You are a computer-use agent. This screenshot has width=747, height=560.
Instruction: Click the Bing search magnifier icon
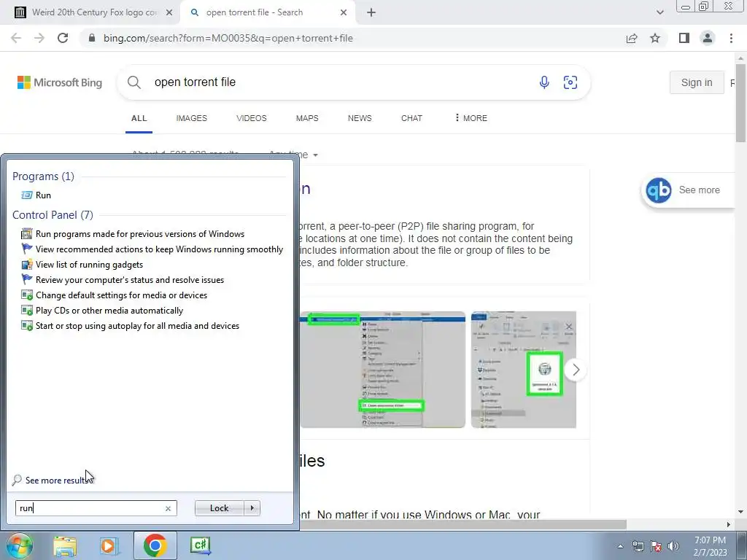(134, 82)
